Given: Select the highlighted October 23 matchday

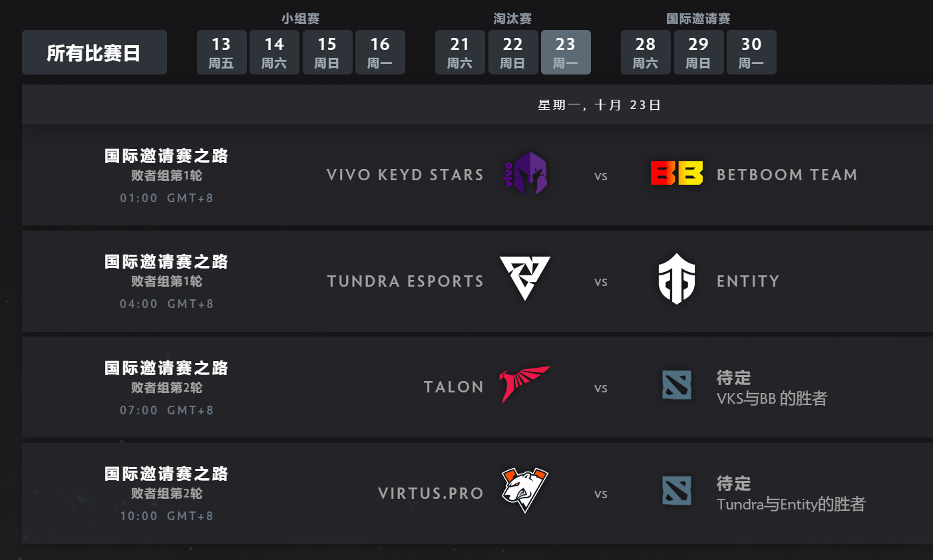Looking at the screenshot, I should tap(566, 52).
